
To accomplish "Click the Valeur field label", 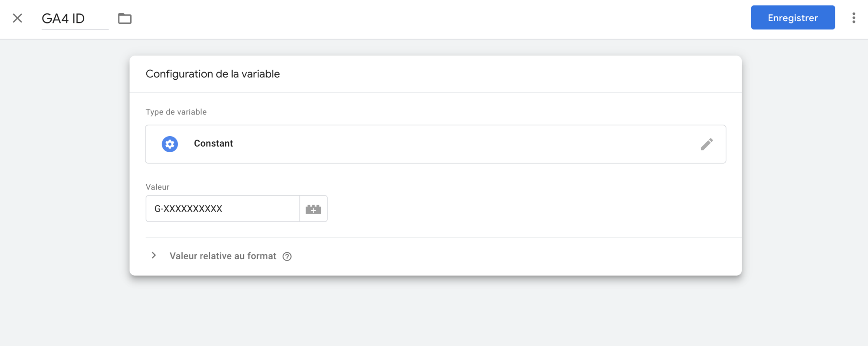I will tap(157, 187).
